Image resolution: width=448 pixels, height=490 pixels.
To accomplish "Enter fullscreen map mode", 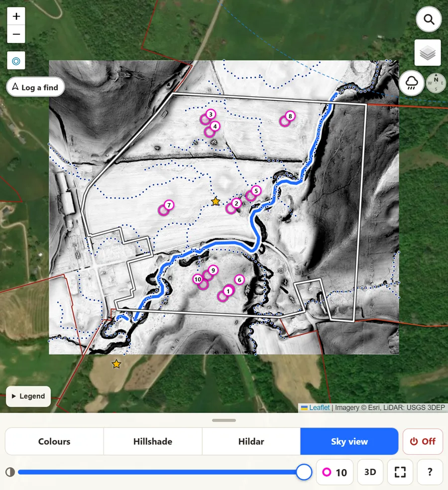I will pyautogui.click(x=400, y=472).
